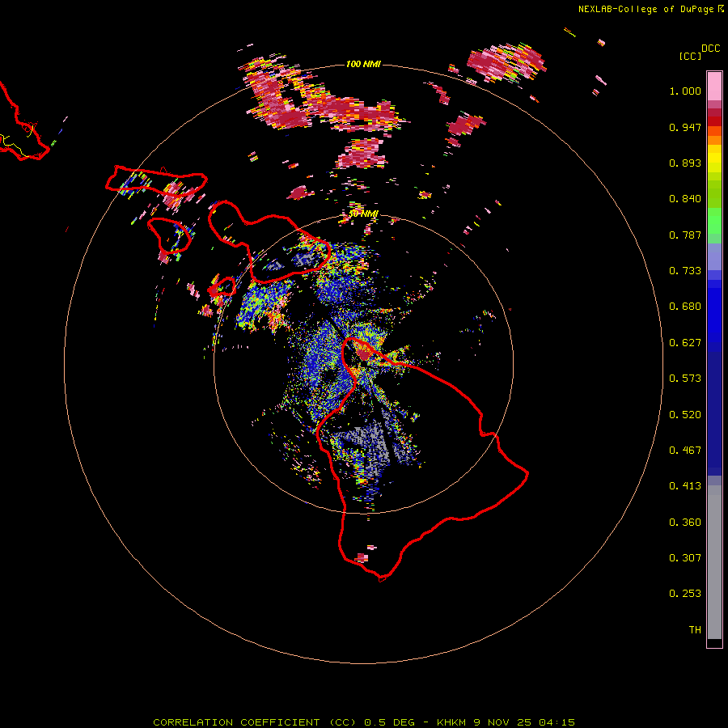Click the 04:15 timestamp

coord(557,722)
